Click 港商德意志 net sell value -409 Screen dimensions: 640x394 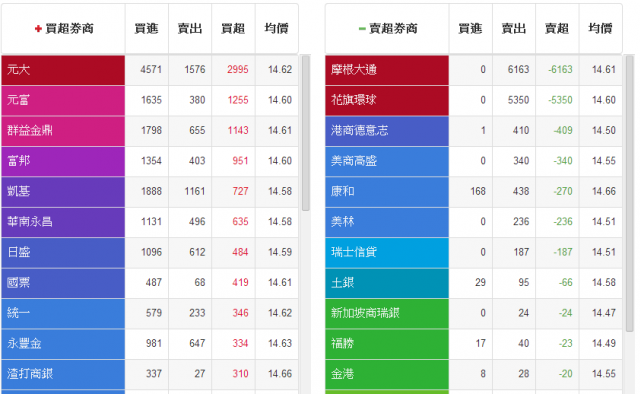point(563,131)
